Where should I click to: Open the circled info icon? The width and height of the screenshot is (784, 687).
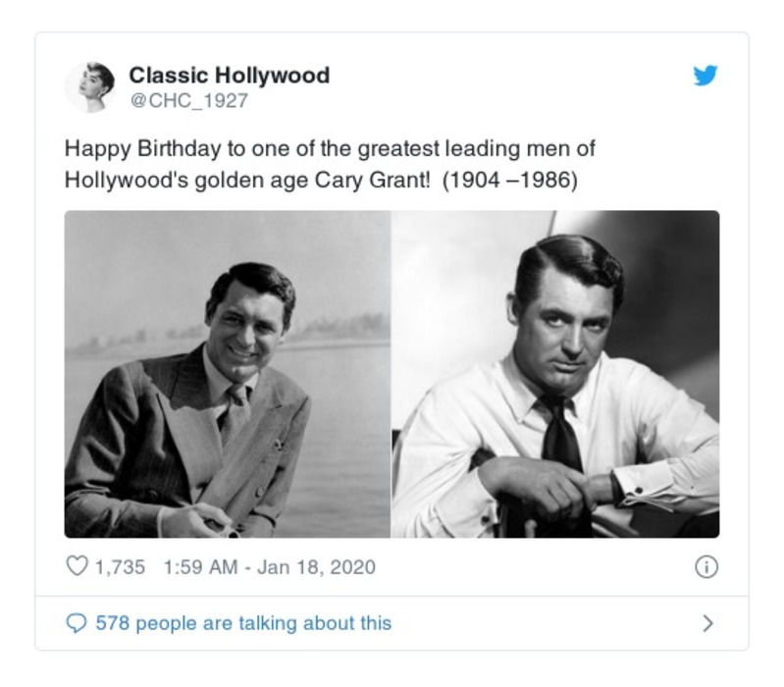pyautogui.click(x=706, y=567)
